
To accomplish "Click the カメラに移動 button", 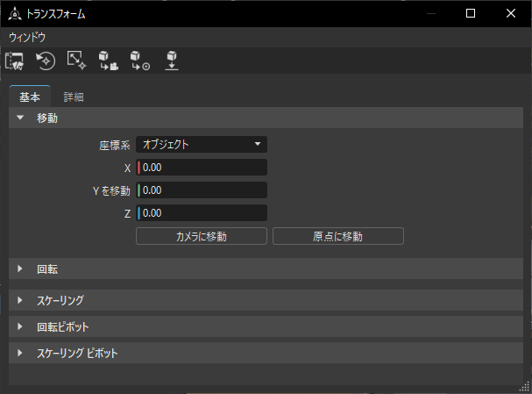I will [202, 236].
